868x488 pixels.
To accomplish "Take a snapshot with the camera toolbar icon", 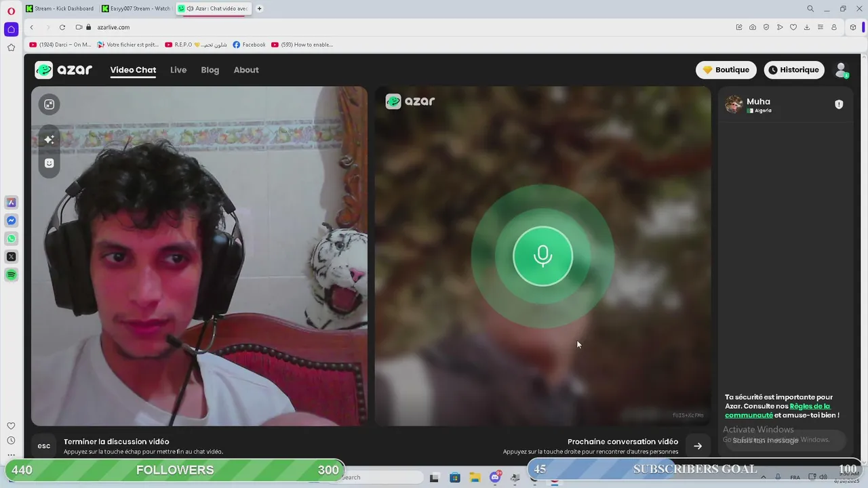I will pos(753,27).
